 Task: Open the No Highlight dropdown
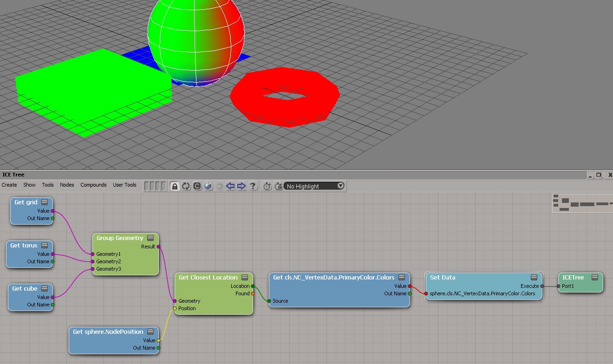[314, 186]
